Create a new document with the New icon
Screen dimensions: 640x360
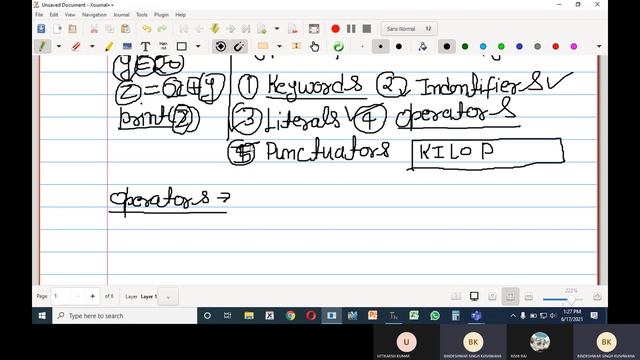coord(58,29)
